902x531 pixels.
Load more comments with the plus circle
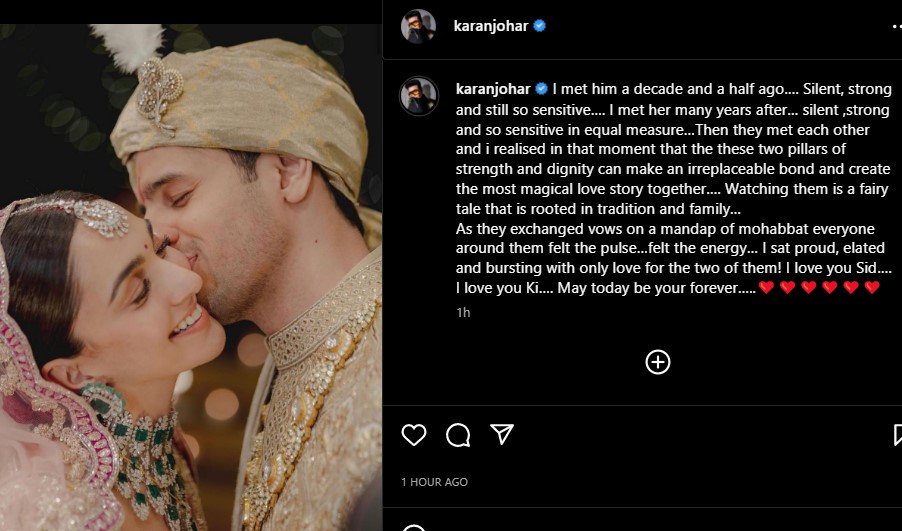pyautogui.click(x=658, y=362)
